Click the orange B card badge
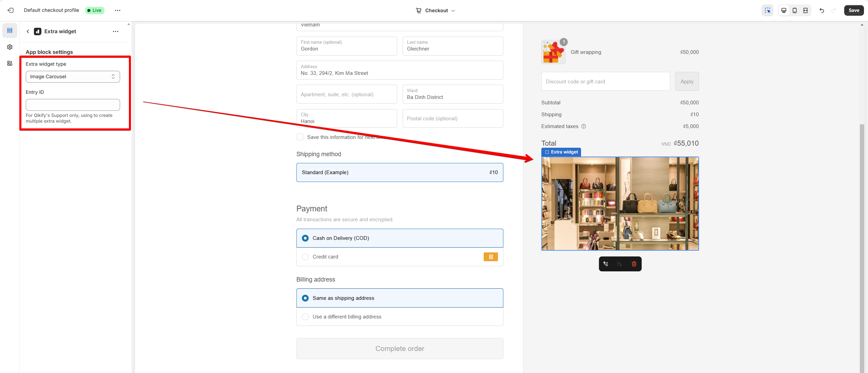The height and width of the screenshot is (373, 868). coord(490,257)
